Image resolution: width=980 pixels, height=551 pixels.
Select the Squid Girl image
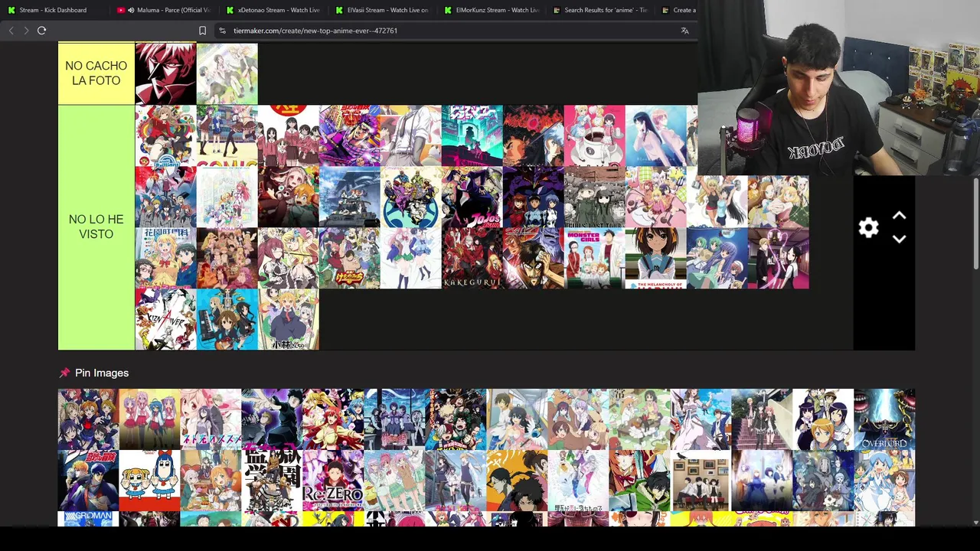tap(884, 481)
